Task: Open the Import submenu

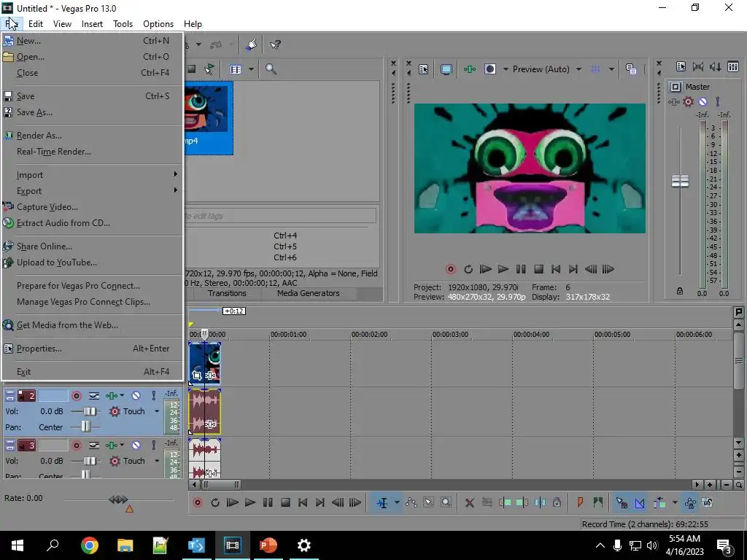Action: [x=93, y=175]
